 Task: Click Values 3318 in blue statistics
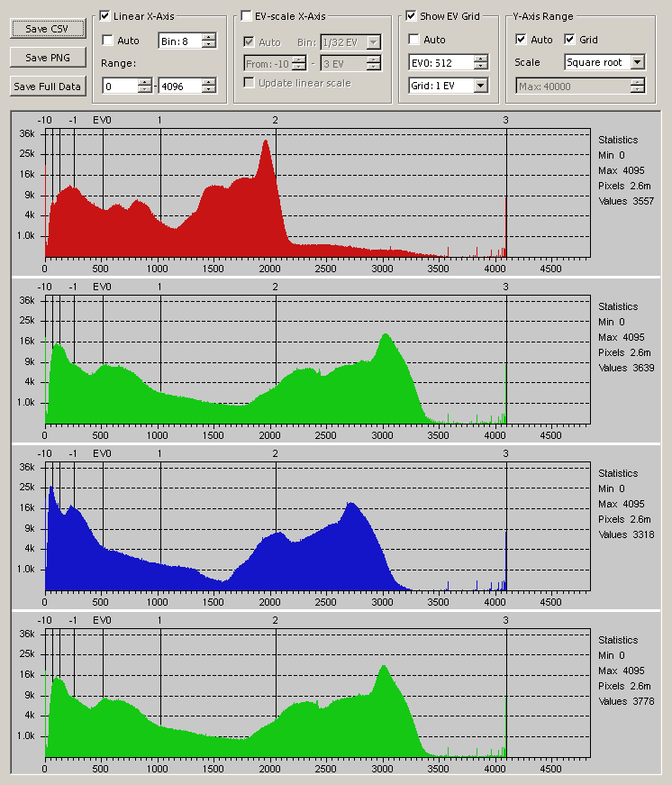(x=626, y=534)
